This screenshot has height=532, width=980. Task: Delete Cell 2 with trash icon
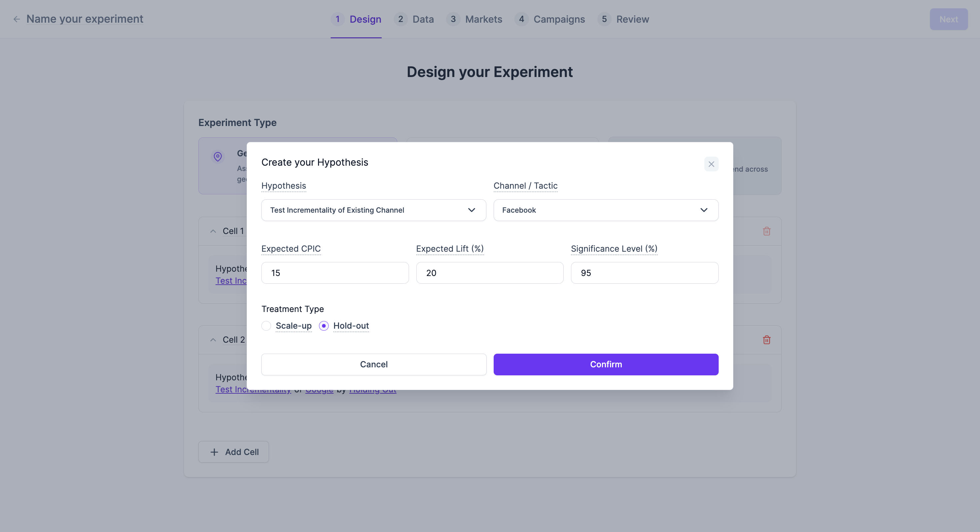coord(766,340)
